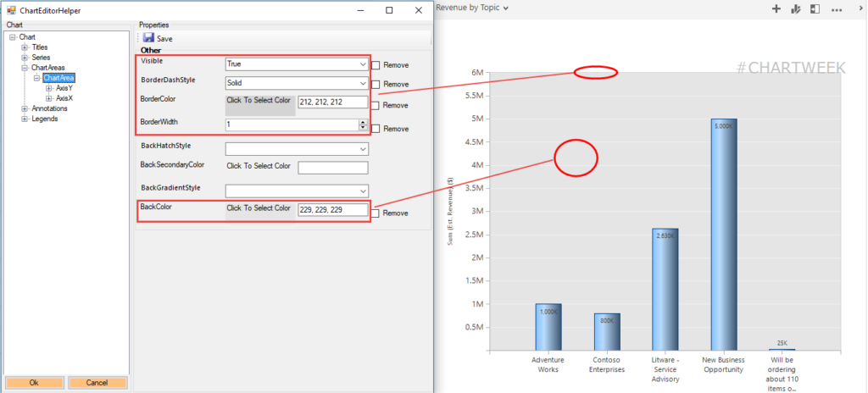Expand the Series node in chart tree
The image size is (868, 393).
point(25,58)
